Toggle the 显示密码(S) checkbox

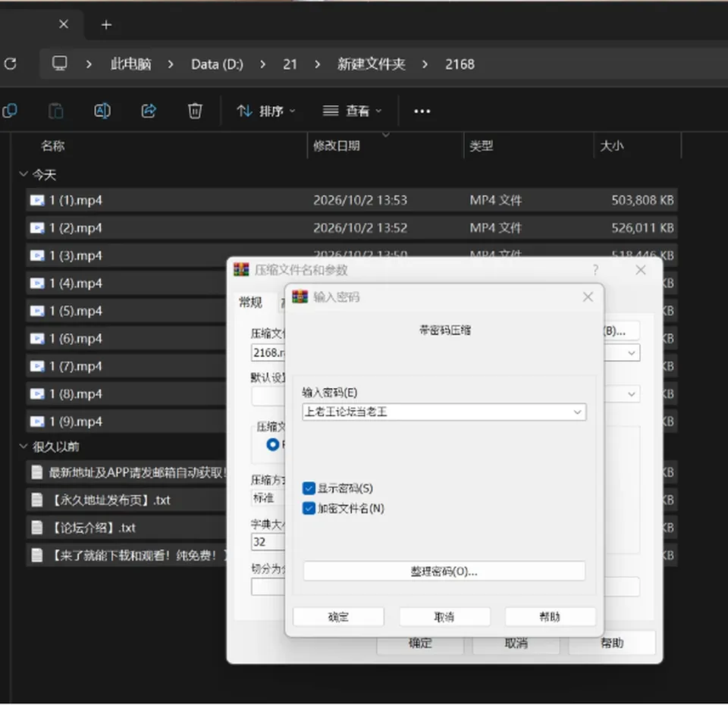coord(309,488)
